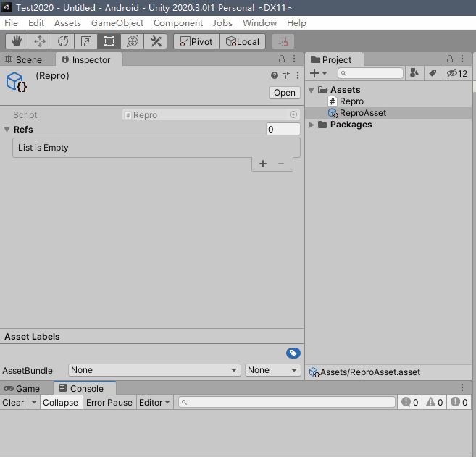The image size is (476, 457).
Task: Pick script via object selector circle
Action: (x=293, y=114)
